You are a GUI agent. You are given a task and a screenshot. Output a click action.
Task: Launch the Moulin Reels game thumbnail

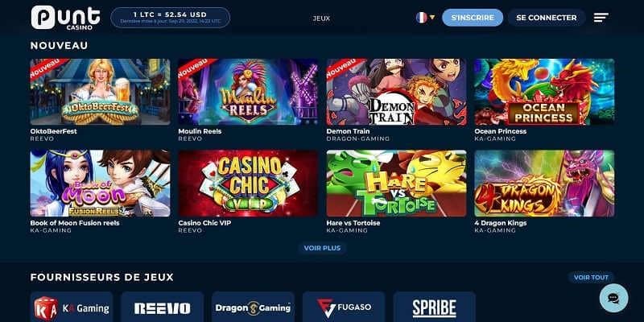[x=248, y=92]
